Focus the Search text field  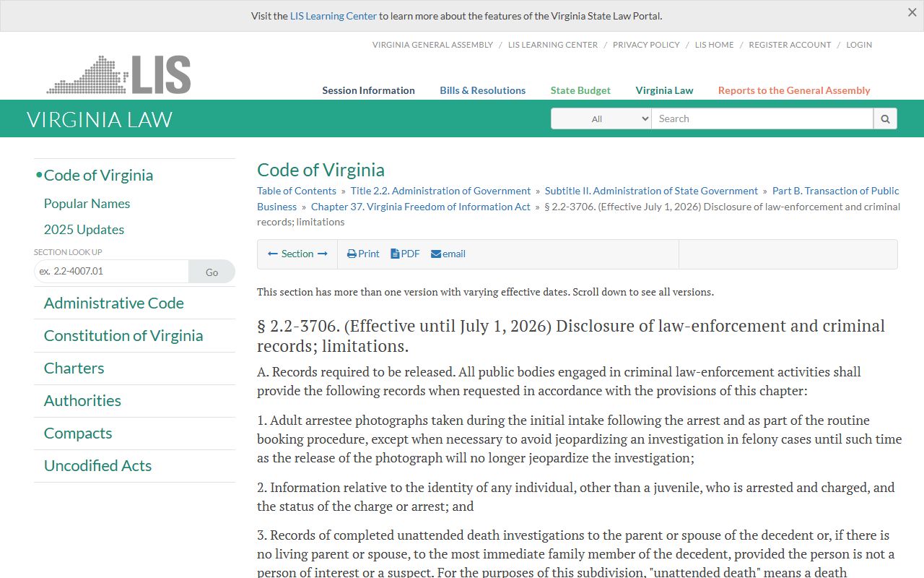pyautogui.click(x=762, y=118)
